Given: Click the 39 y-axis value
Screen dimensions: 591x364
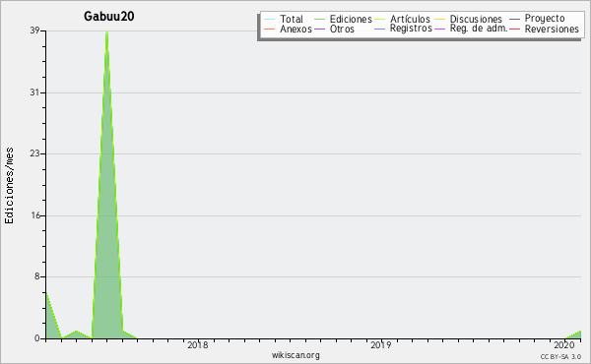Looking at the screenshot, I should (x=35, y=30).
